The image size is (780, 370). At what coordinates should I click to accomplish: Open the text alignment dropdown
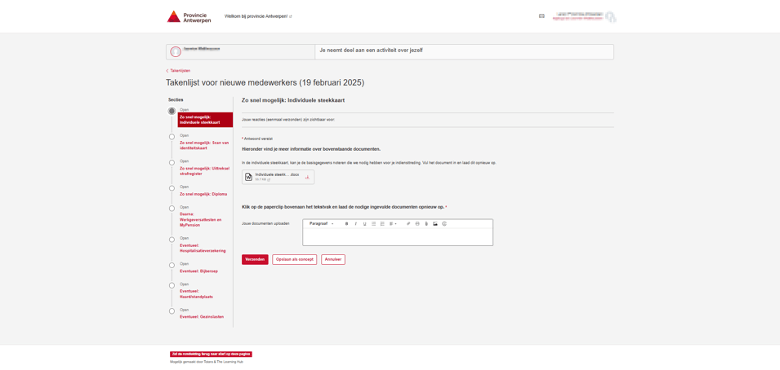coord(393,224)
